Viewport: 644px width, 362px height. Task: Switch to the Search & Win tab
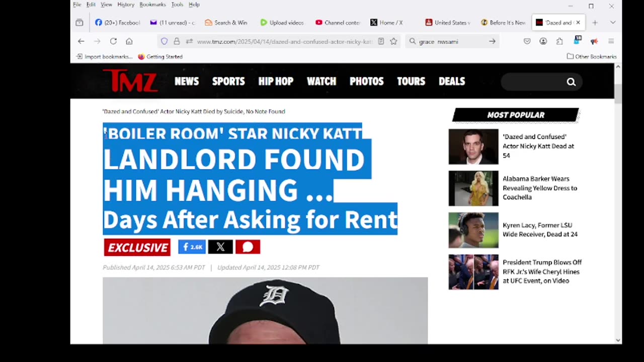coord(226,23)
